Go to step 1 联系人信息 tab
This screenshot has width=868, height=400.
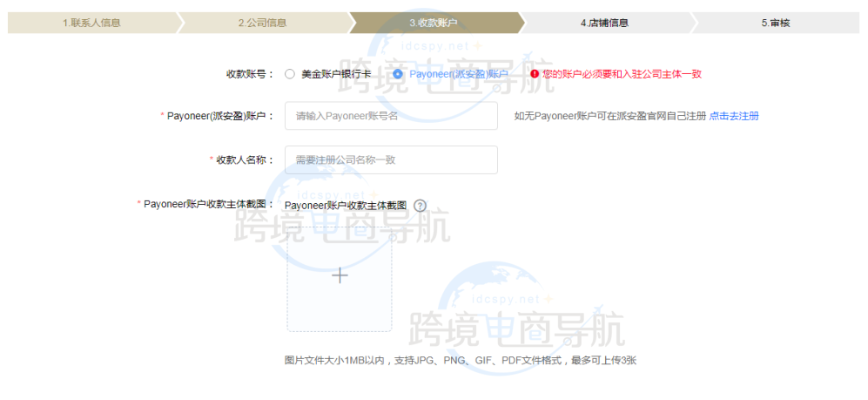91,24
